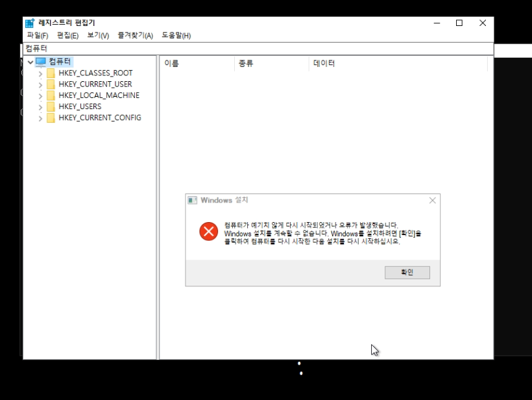Collapse the 컴퓨터 root node

click(30, 62)
